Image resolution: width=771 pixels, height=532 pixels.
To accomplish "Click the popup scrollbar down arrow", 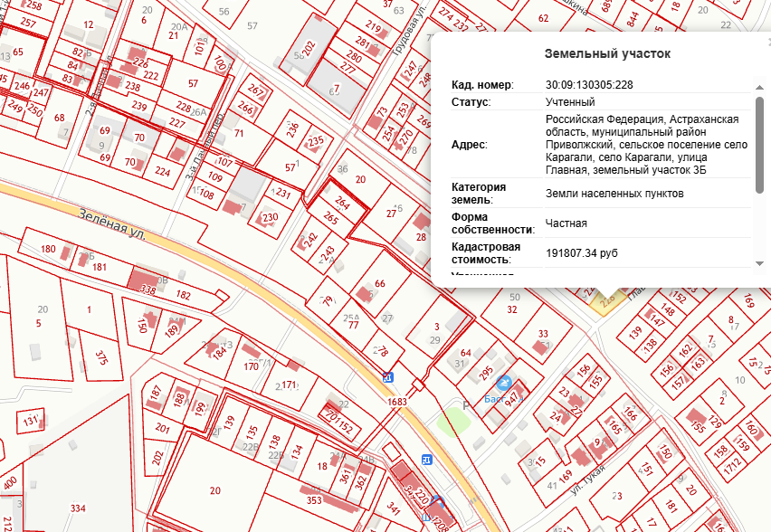I will (760, 263).
